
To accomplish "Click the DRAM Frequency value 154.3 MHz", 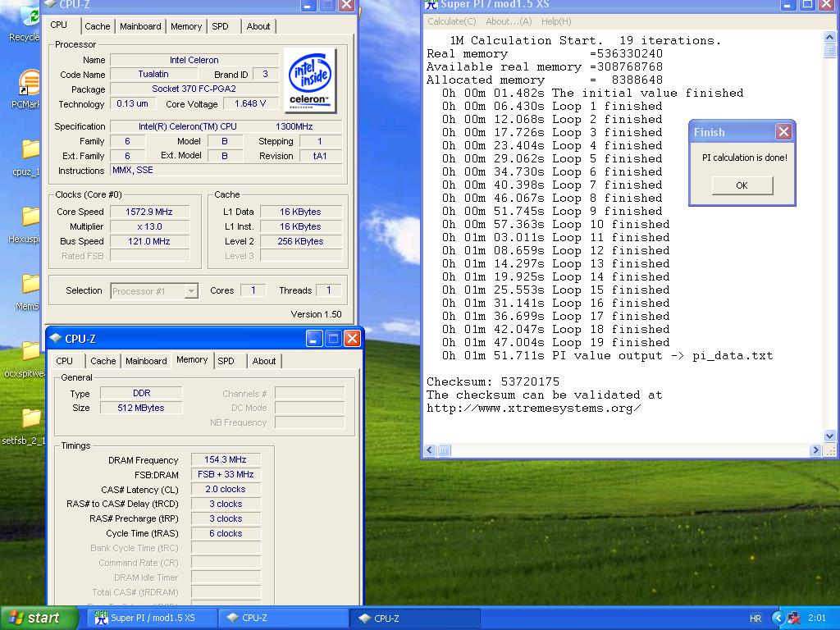I will (226, 459).
